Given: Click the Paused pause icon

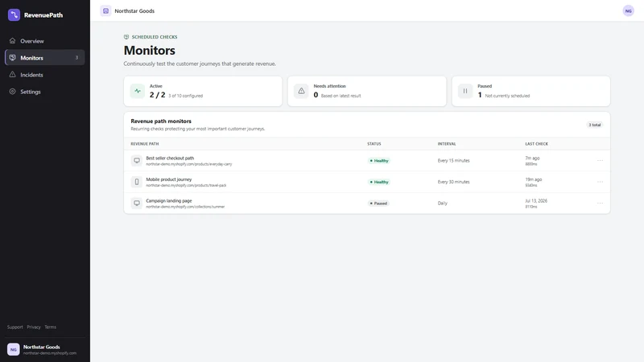Looking at the screenshot, I should [465, 91].
